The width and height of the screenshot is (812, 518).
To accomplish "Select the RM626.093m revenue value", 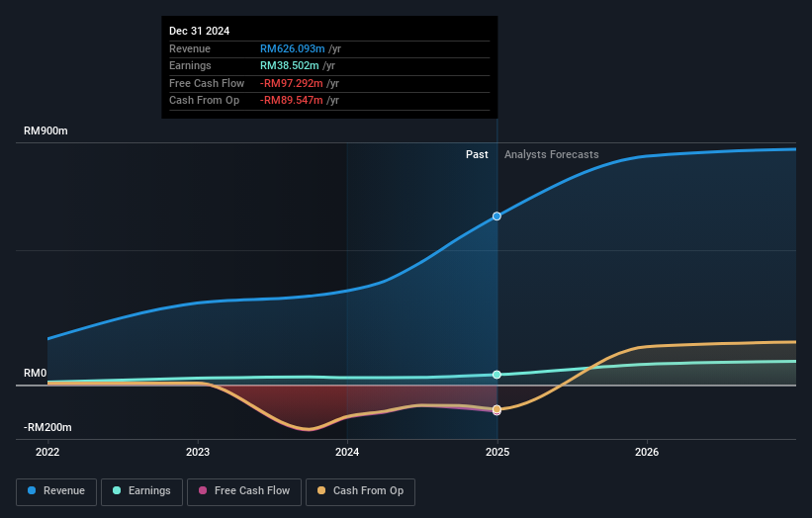I will point(292,48).
